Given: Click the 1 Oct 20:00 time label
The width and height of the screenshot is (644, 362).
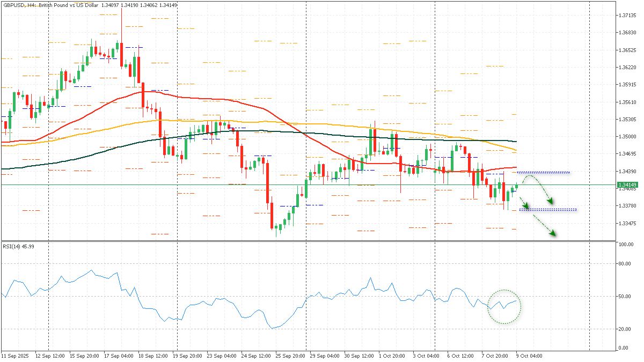Looking at the screenshot, I should 392,356.
